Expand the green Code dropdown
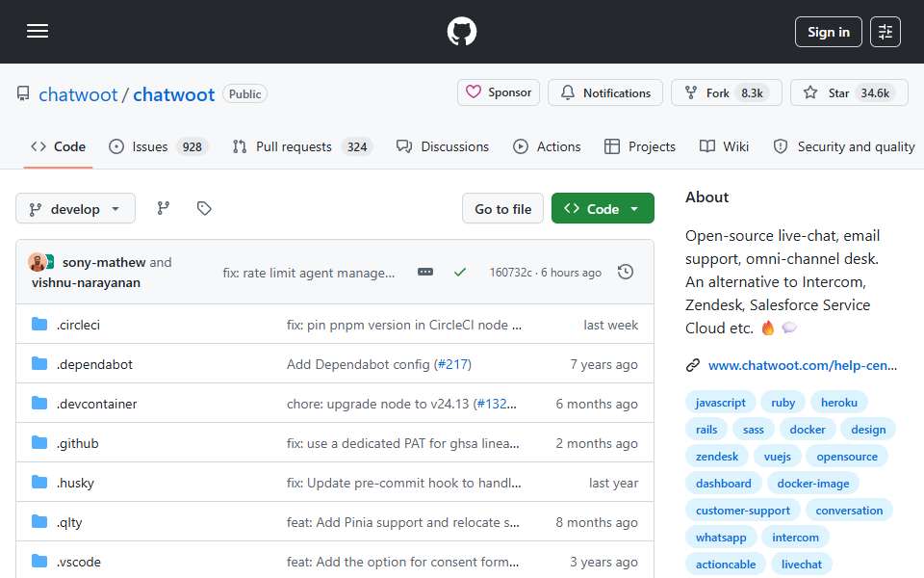Image resolution: width=924 pixels, height=578 pixels. 603,209
